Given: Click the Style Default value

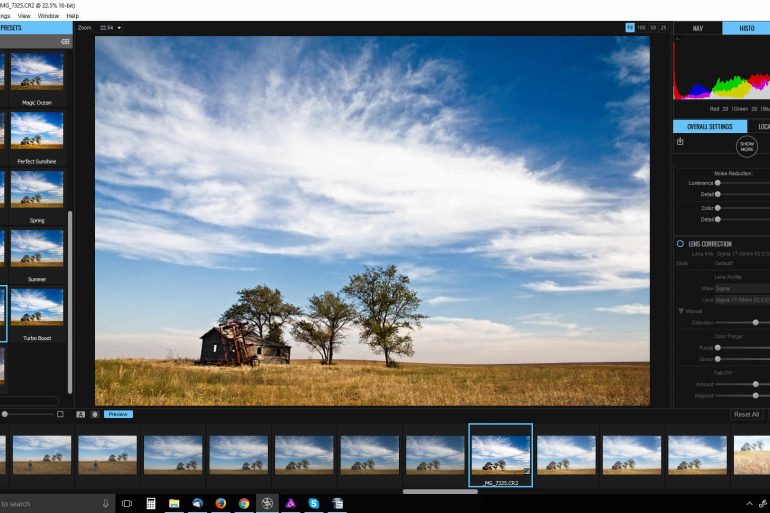Looking at the screenshot, I should 724,263.
